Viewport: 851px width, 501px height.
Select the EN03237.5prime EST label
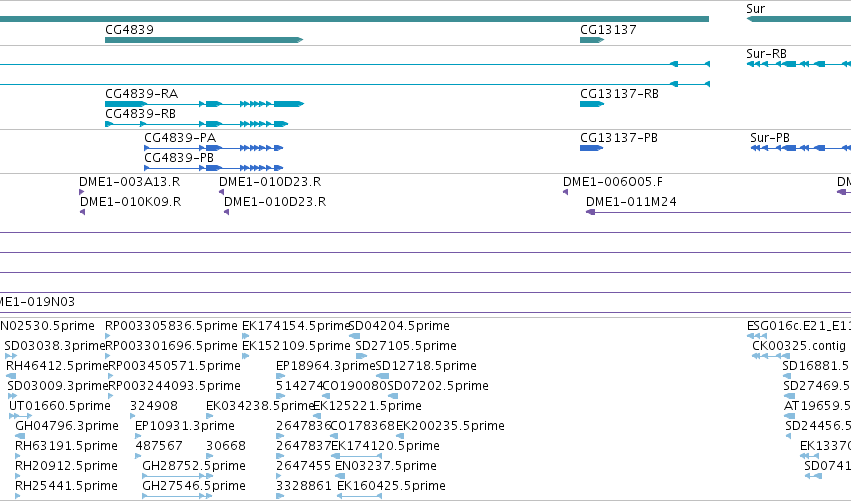(x=386, y=466)
